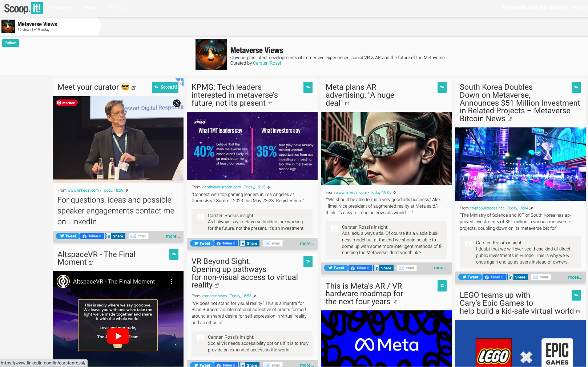Screen dimensions: 588x367
Task: Open the Plans menu item
Action: click(89, 8)
